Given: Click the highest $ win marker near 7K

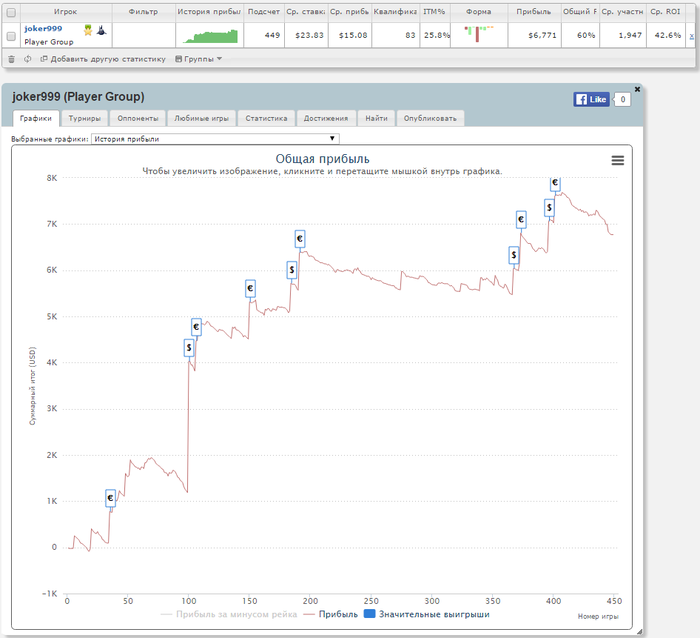Looking at the screenshot, I should pos(549,207).
